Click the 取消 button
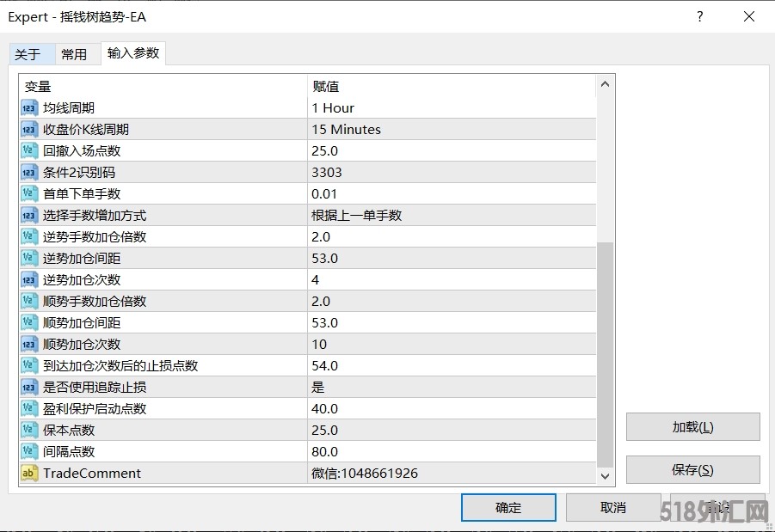The image size is (775, 532). (x=613, y=507)
